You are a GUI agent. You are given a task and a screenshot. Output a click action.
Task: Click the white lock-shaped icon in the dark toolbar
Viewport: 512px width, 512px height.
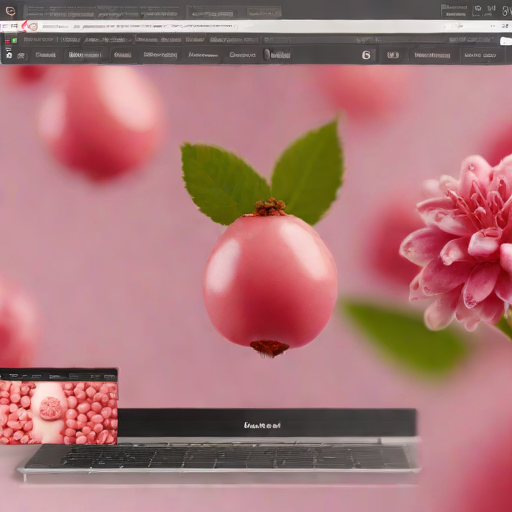pyautogui.click(x=9, y=55)
